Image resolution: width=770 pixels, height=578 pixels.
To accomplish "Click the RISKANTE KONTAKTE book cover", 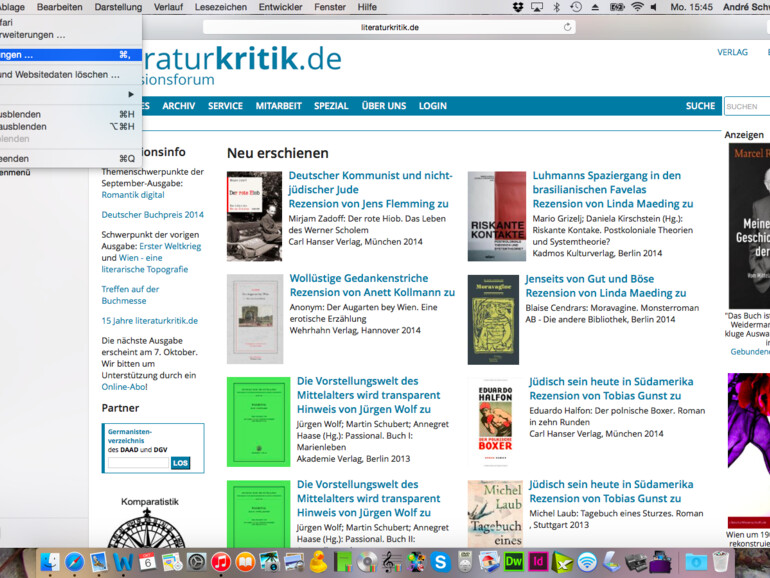I will click(496, 216).
